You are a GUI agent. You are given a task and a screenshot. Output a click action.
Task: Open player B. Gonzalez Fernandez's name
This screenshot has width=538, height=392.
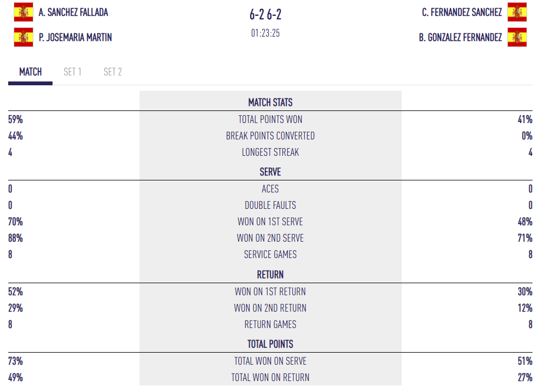click(460, 37)
